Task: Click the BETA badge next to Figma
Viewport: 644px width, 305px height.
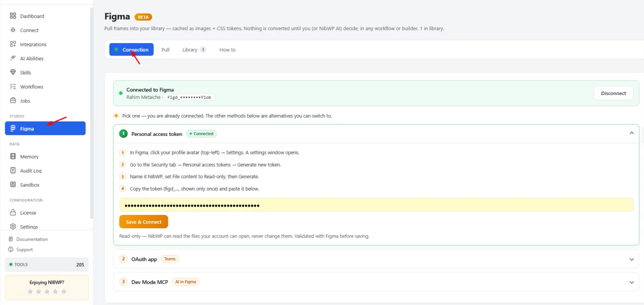Action: pyautogui.click(x=143, y=17)
